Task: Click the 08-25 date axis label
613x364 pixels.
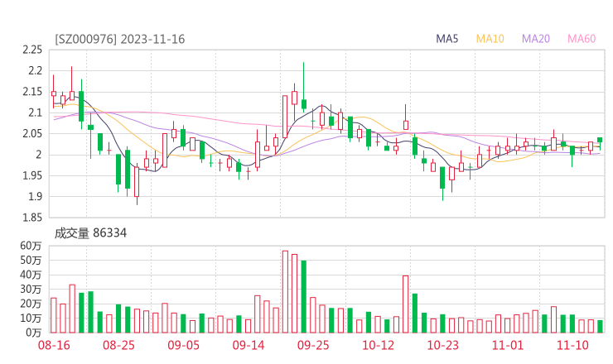Action: [x=118, y=345]
